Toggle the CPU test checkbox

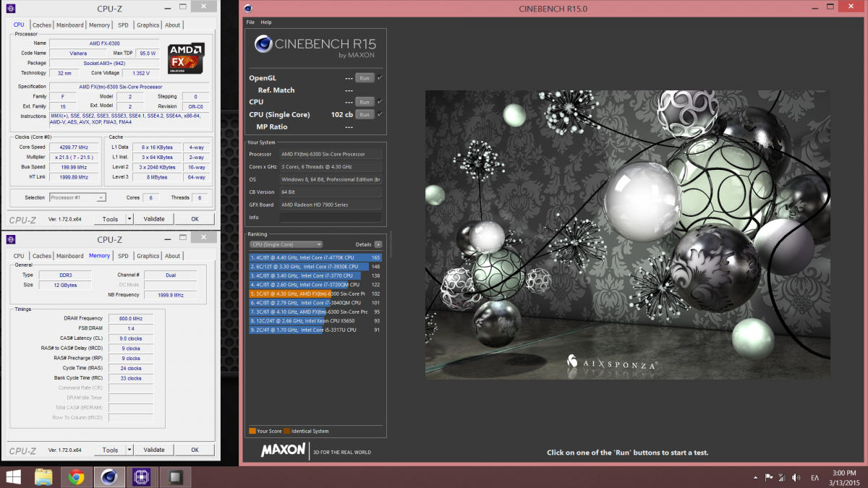380,101
